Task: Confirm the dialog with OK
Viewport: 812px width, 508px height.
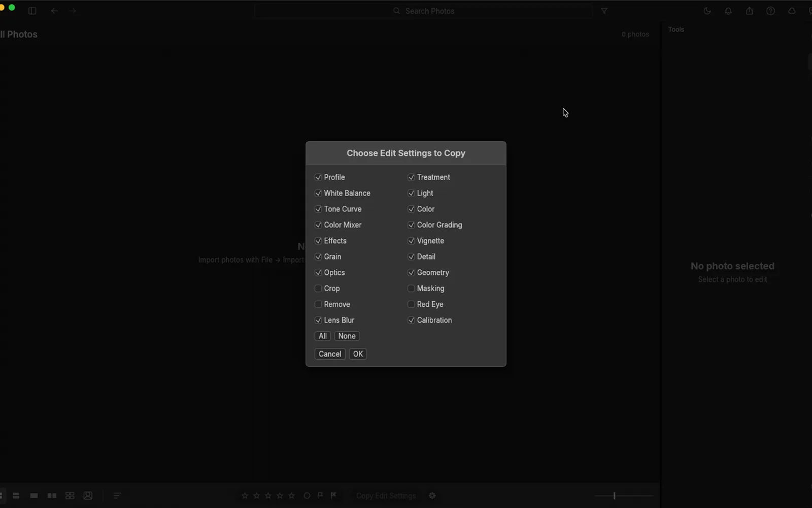Action: [x=358, y=354]
